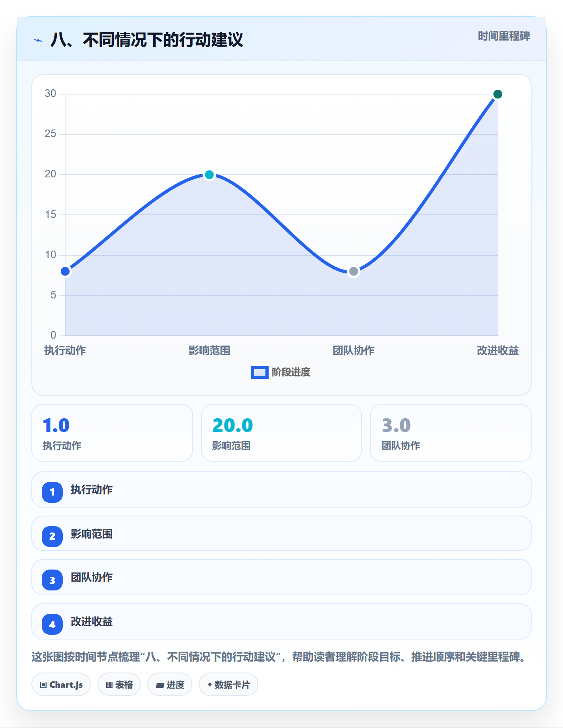Open the 3.0 团队协作 stat card

451,433
